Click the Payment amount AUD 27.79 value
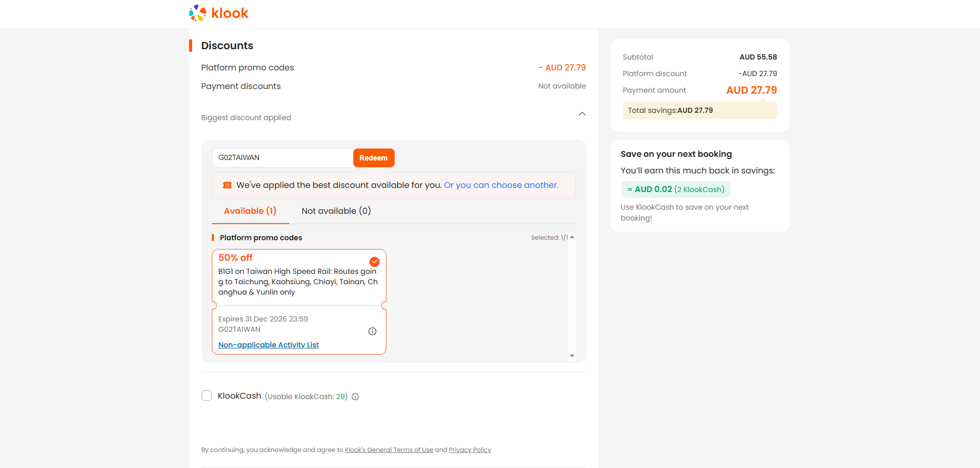The width and height of the screenshot is (980, 468). tap(752, 90)
